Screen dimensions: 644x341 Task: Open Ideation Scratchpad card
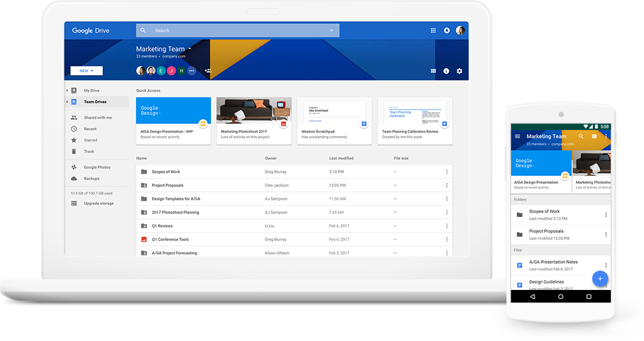[x=335, y=121]
